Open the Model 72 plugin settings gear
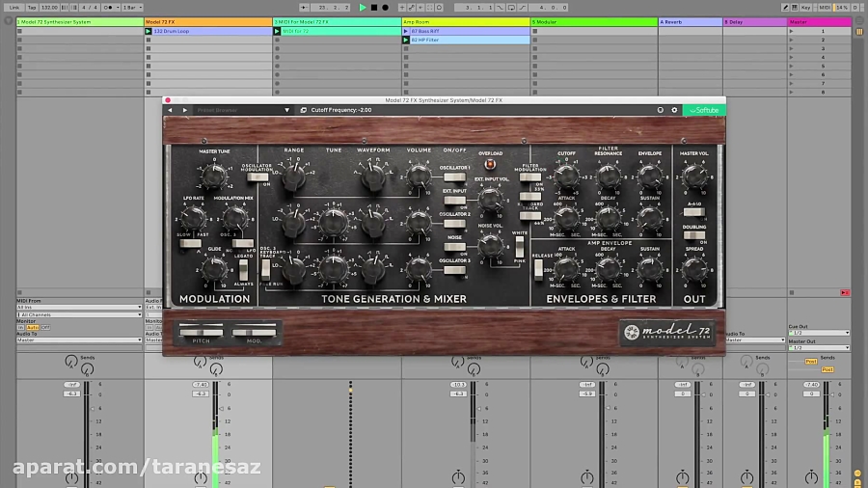The height and width of the screenshot is (488, 868). [674, 110]
